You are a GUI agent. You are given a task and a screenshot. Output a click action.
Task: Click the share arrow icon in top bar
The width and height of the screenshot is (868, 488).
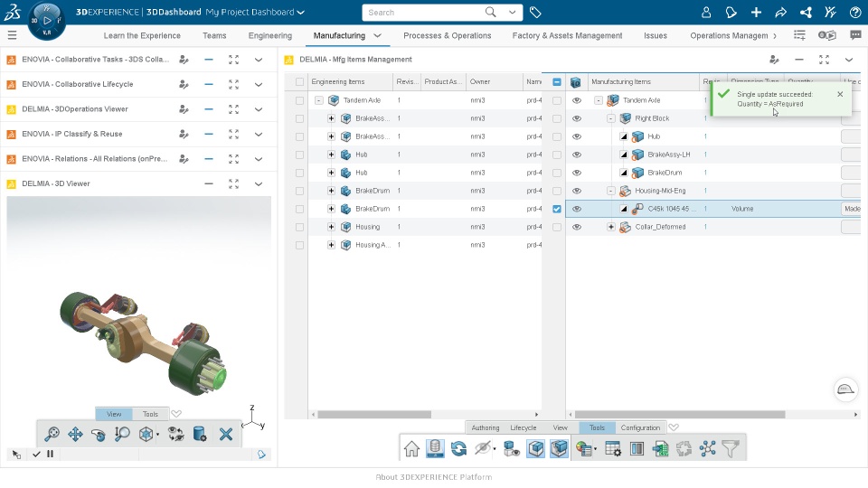click(781, 12)
